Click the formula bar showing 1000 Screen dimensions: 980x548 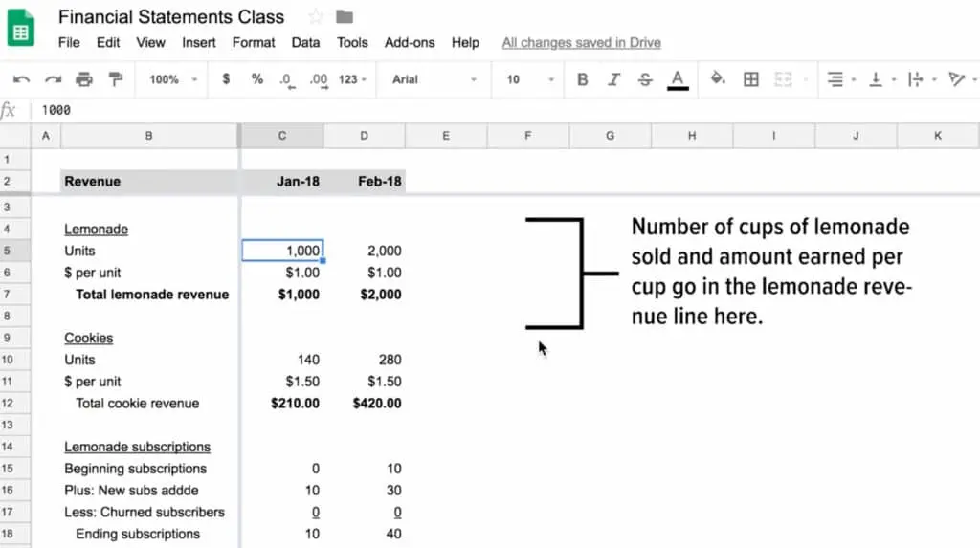(503, 110)
